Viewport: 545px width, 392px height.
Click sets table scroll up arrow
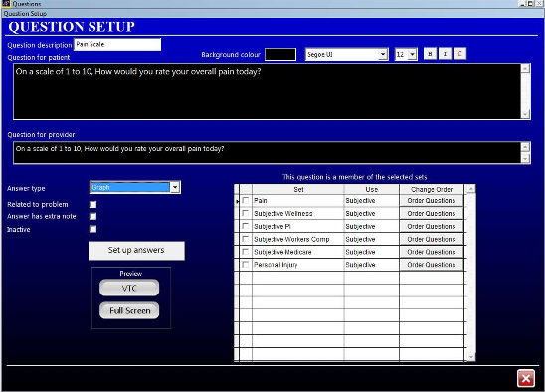(471, 189)
